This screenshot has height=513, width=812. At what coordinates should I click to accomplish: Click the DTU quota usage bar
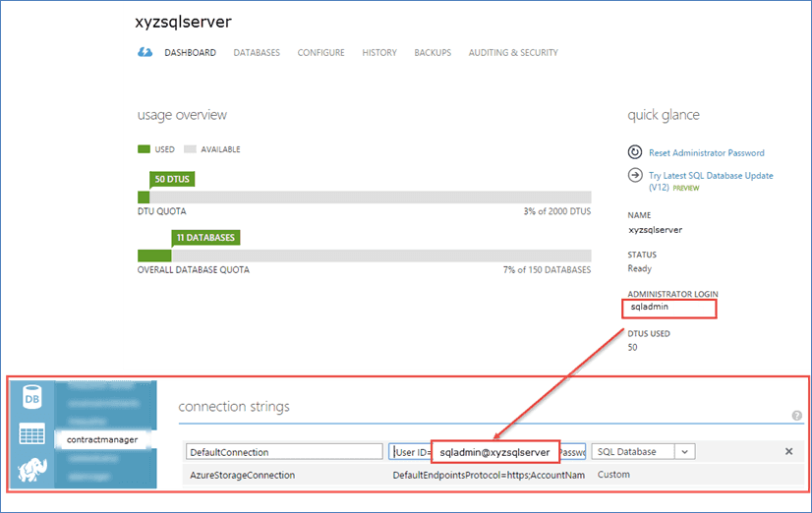tap(365, 197)
